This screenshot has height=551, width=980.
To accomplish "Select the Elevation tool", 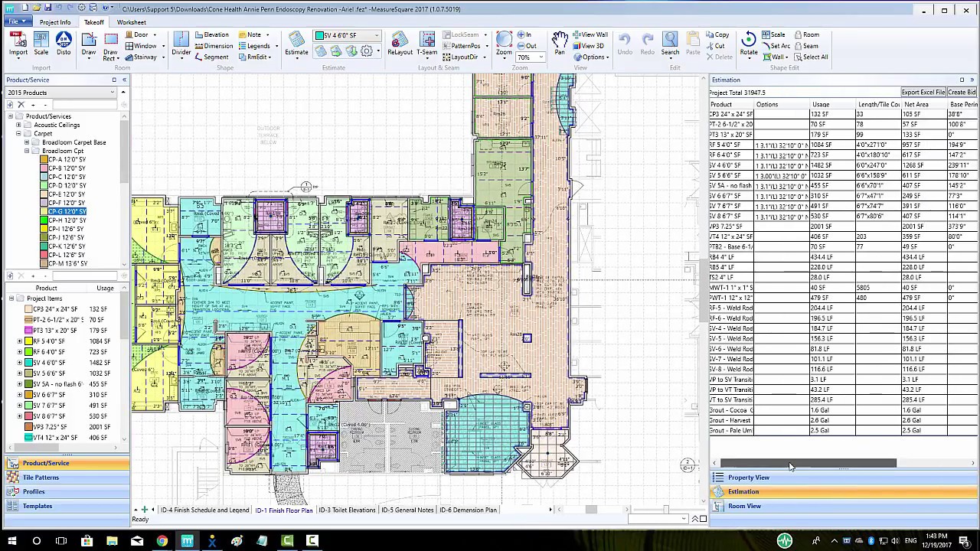I will 211,34.
